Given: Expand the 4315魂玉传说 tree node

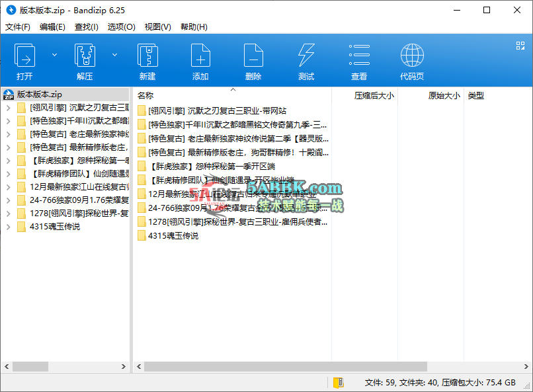Looking at the screenshot, I should [9, 227].
